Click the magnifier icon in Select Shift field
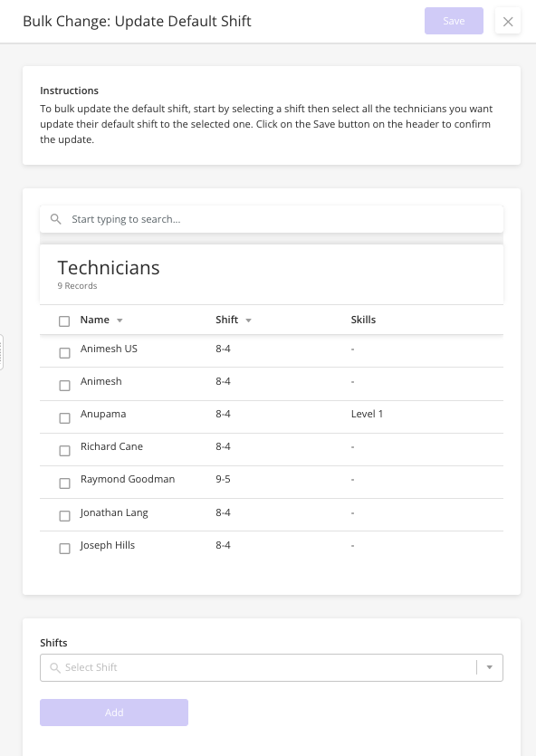 (x=55, y=668)
